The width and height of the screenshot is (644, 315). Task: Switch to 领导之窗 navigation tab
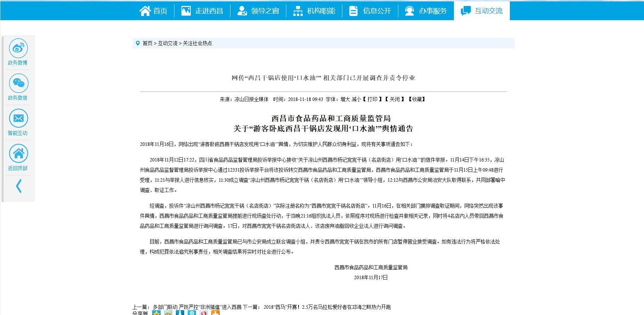point(258,11)
